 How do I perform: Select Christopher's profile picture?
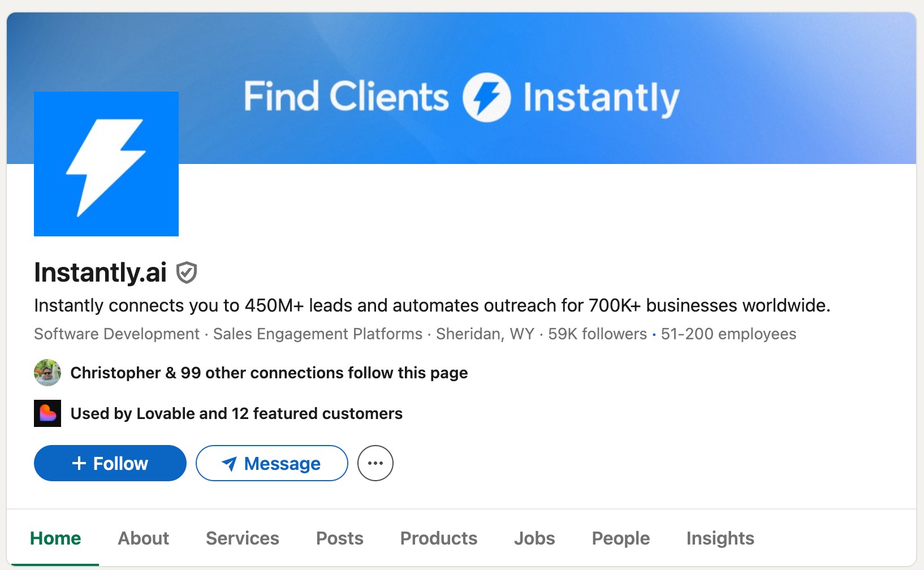click(x=48, y=373)
